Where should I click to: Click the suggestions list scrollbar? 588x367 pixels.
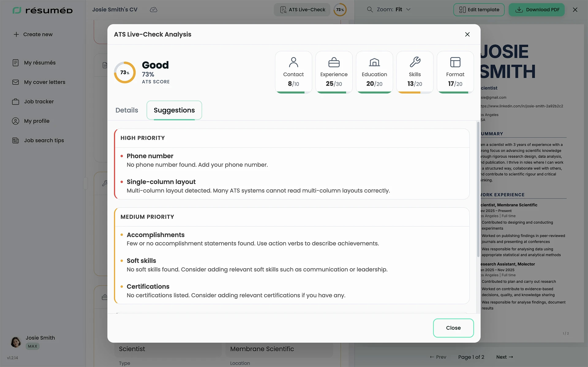pos(478,190)
